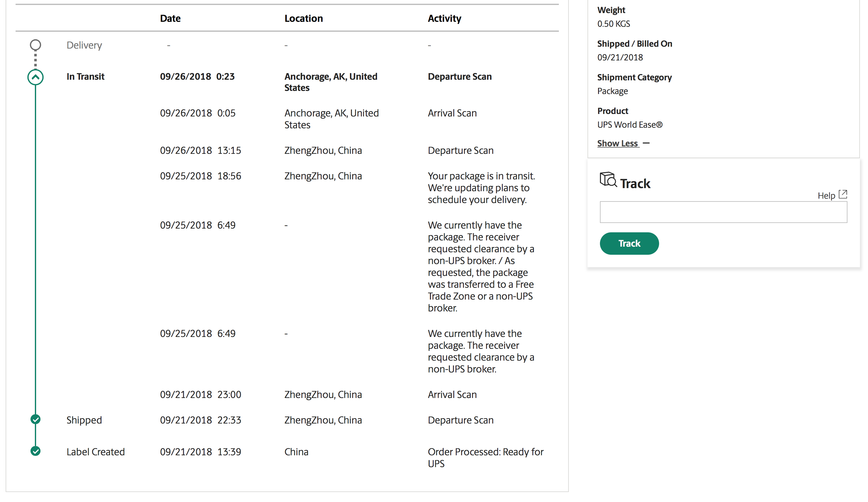The width and height of the screenshot is (868, 502).
Task: Open the Help link
Action: [826, 196]
